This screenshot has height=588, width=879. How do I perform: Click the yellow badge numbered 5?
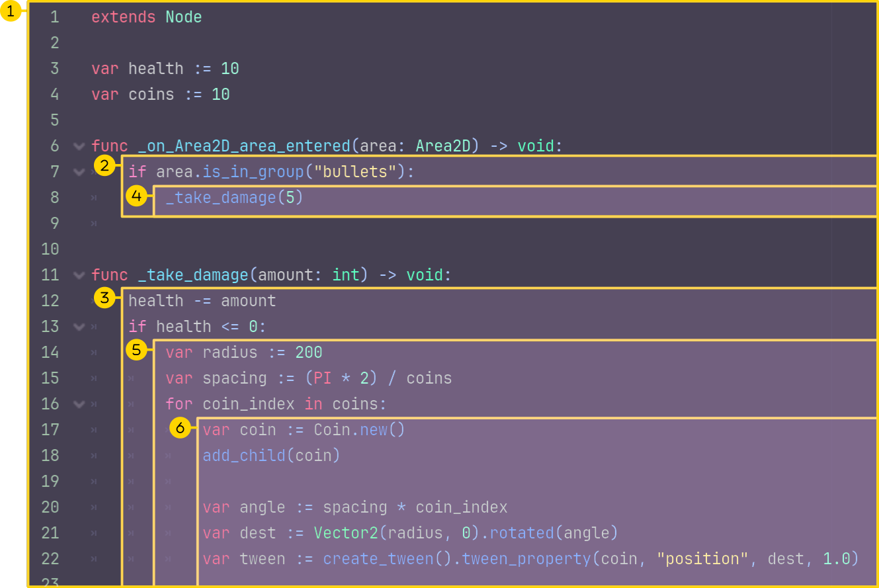(137, 350)
